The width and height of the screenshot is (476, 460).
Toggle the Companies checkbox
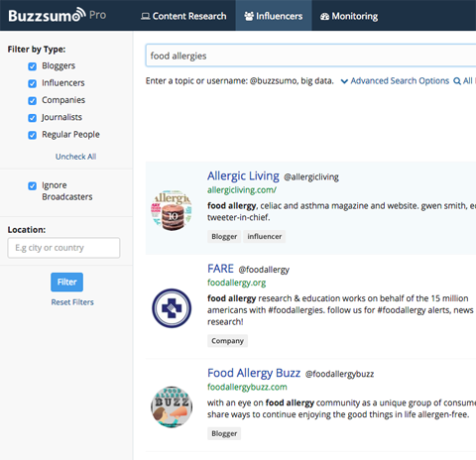click(32, 101)
